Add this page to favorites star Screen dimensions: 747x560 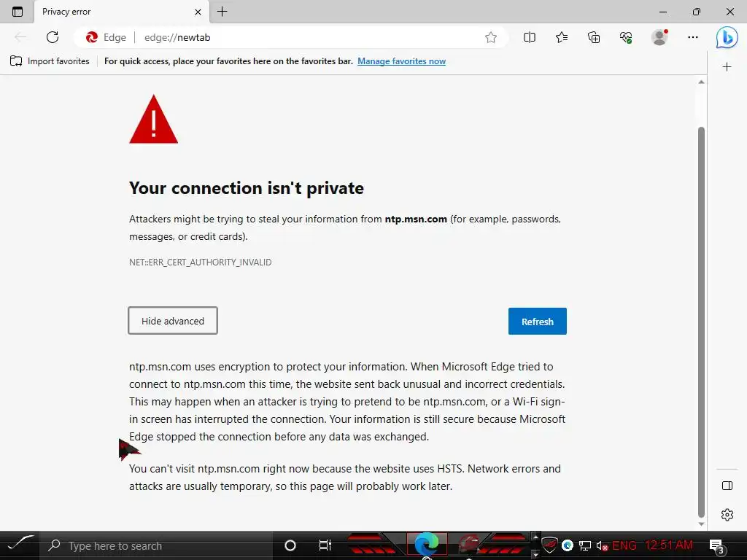tap(491, 37)
